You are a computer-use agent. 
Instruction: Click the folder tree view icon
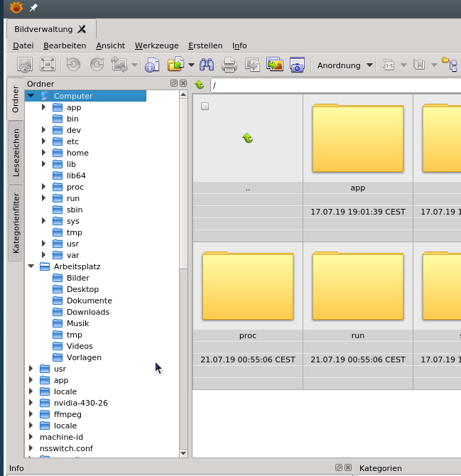[x=449, y=65]
